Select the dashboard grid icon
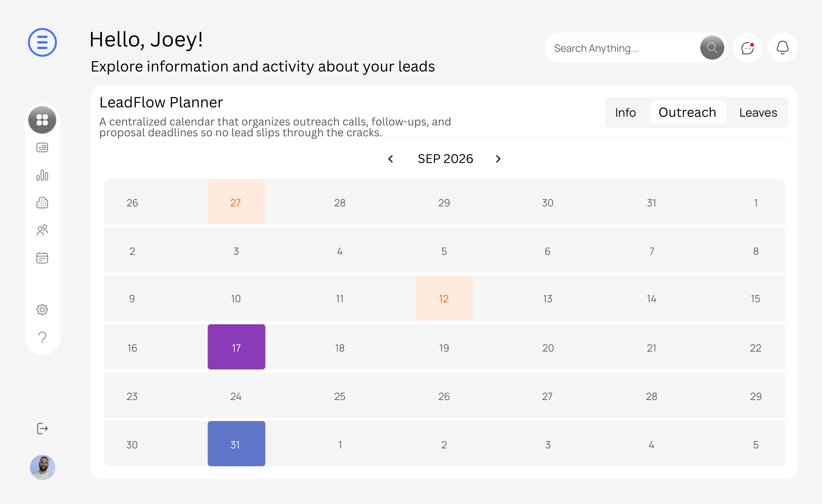The width and height of the screenshot is (822, 504). pyautogui.click(x=42, y=120)
